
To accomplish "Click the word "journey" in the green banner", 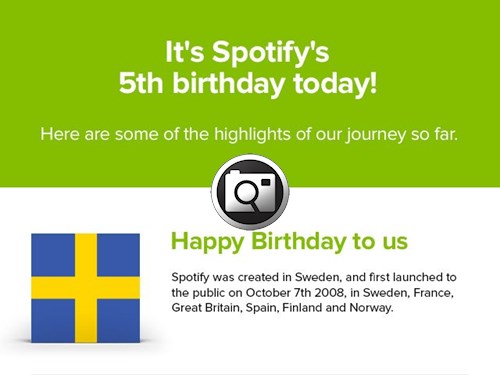I will pyautogui.click(x=375, y=135).
